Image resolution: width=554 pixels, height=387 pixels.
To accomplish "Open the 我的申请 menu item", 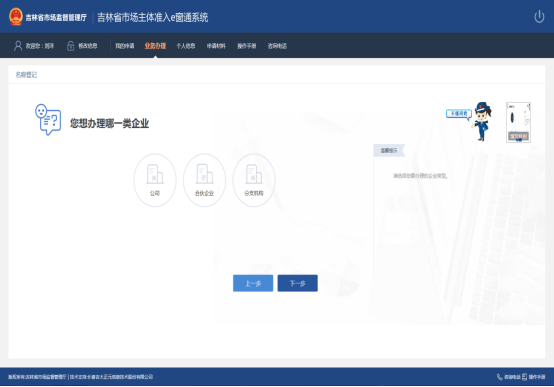I will tap(125, 46).
